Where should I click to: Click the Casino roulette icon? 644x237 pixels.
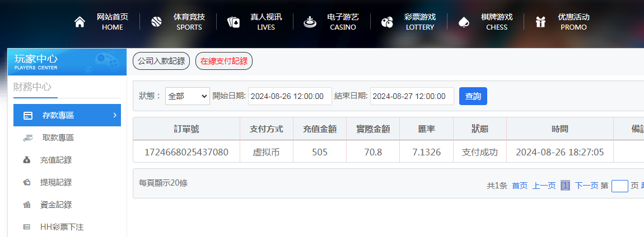310,22
